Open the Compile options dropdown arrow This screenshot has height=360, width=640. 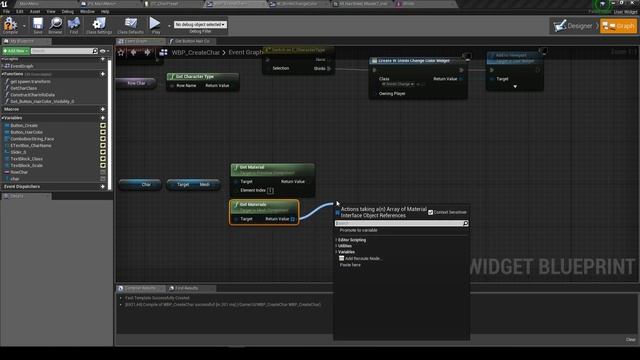pos(24,26)
